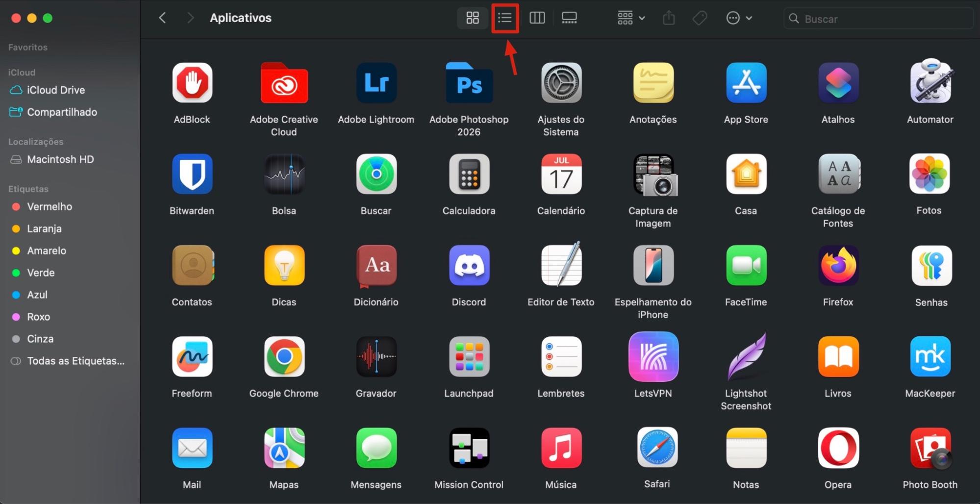Open the more actions dropdown

point(739,18)
